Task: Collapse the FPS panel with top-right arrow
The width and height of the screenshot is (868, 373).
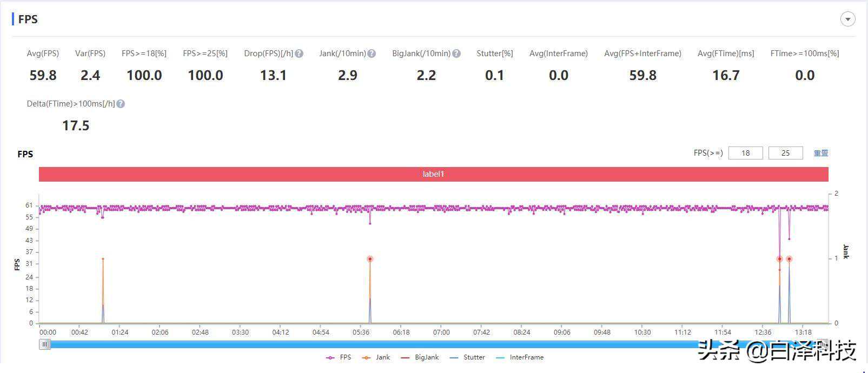Action: point(847,19)
